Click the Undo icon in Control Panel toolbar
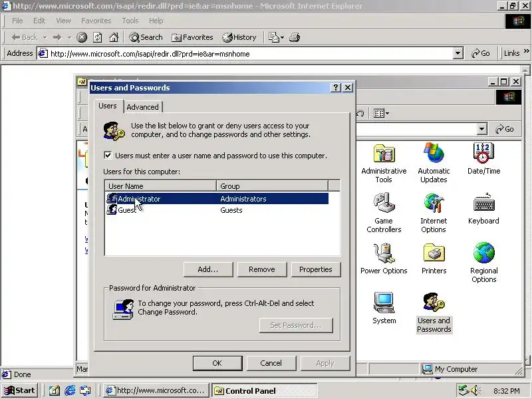Screen dimensions: 532x399 (360, 113)
